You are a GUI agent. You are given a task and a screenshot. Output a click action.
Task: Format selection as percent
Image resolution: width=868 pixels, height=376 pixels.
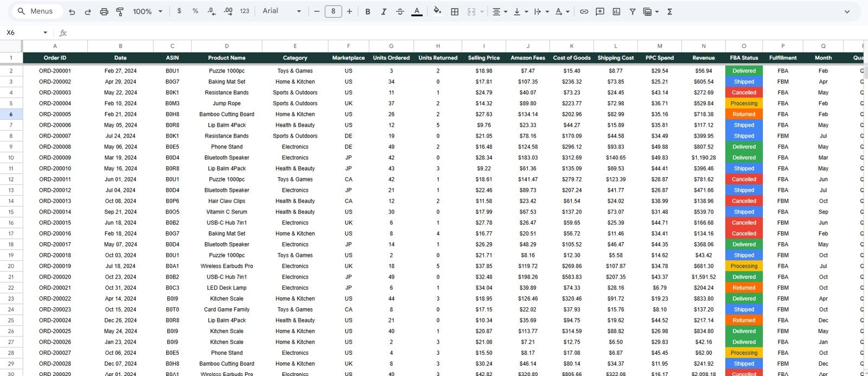(x=195, y=11)
